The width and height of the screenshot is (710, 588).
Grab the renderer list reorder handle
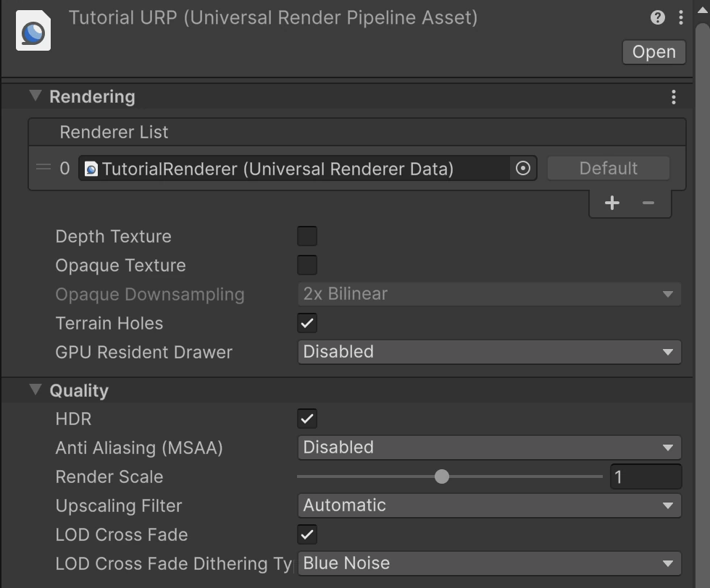pyautogui.click(x=43, y=168)
